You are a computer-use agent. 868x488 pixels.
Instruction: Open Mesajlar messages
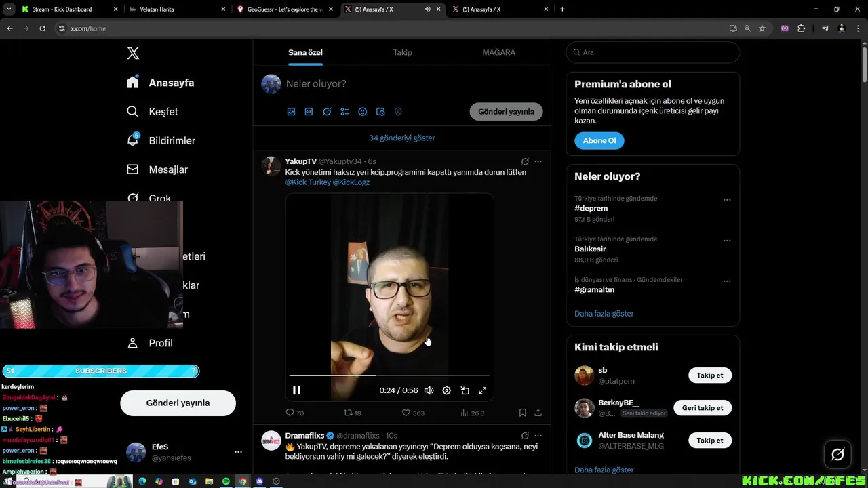point(157,169)
